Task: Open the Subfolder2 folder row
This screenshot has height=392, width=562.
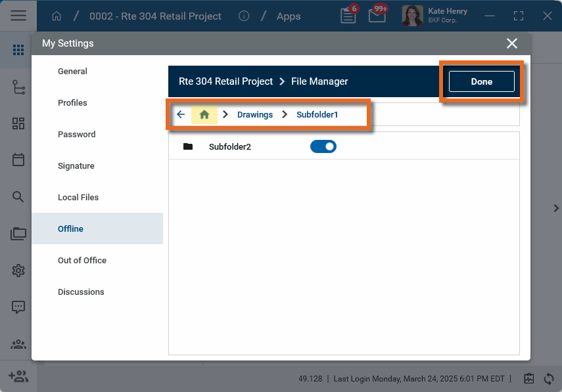Action: (x=229, y=146)
